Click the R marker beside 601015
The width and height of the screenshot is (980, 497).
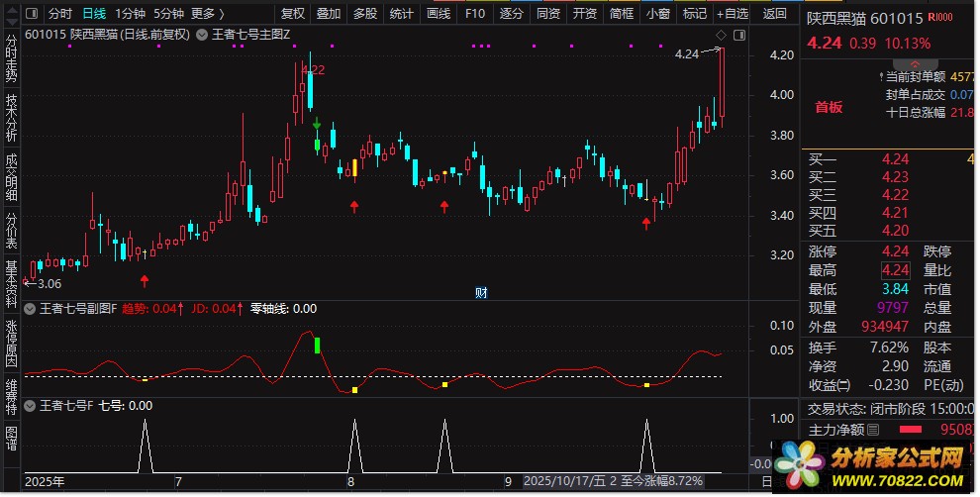pos(940,18)
